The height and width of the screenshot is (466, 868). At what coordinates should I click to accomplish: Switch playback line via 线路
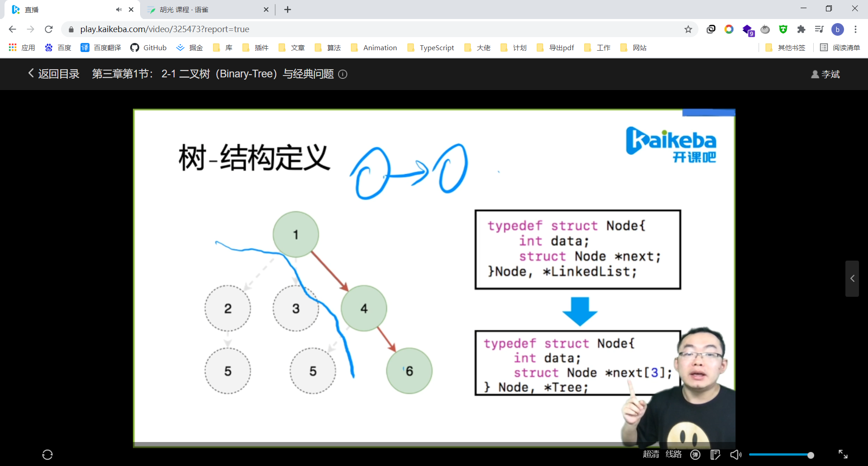674,454
